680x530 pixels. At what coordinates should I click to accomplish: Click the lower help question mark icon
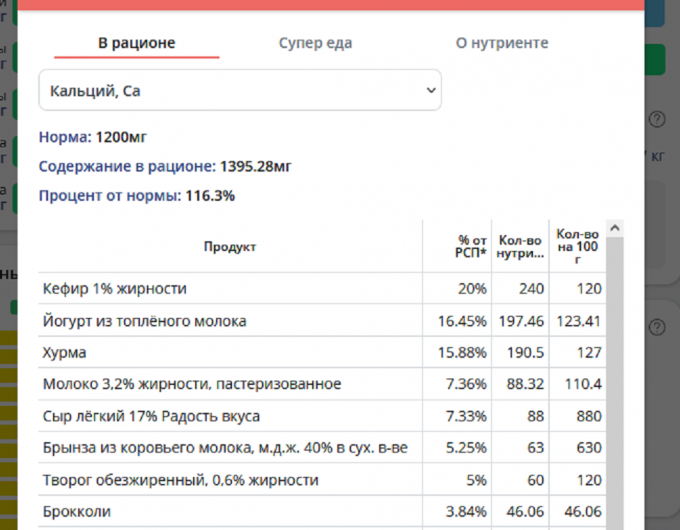(x=657, y=327)
